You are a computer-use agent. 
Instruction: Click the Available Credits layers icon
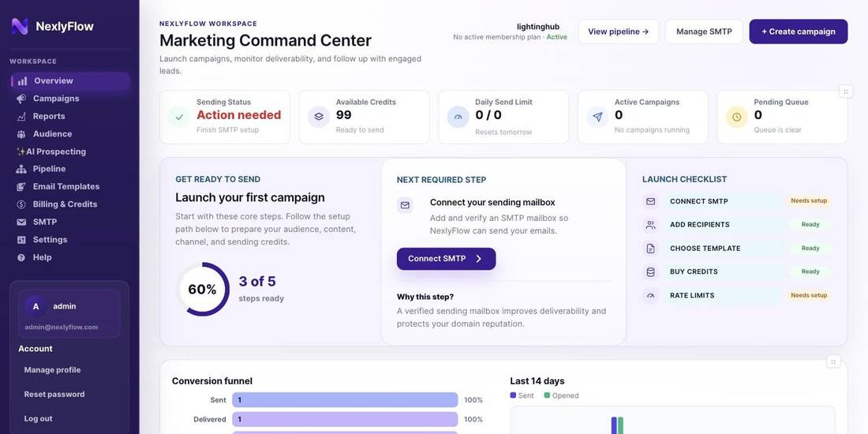[319, 118]
